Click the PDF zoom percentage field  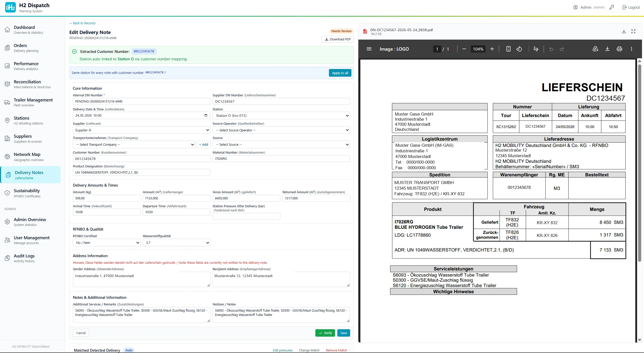[x=478, y=49]
